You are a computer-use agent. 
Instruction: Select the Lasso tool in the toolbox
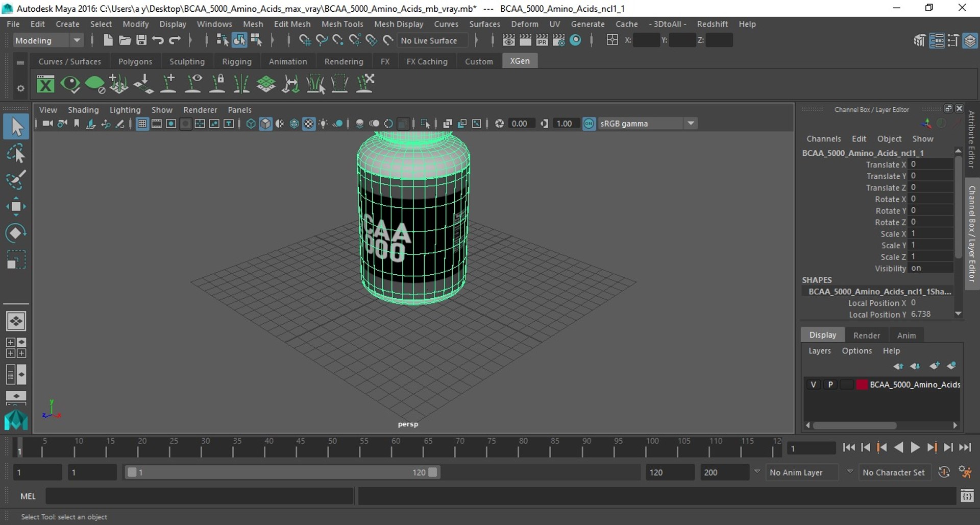tap(16, 153)
